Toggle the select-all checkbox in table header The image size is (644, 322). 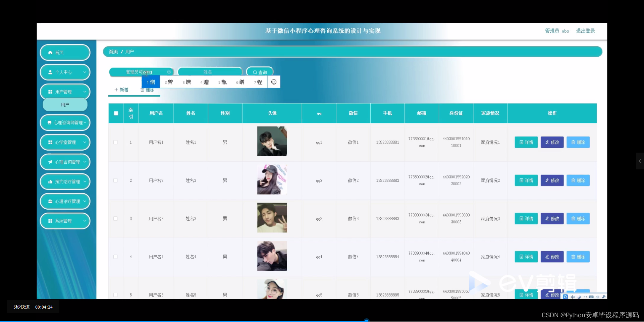tap(116, 113)
